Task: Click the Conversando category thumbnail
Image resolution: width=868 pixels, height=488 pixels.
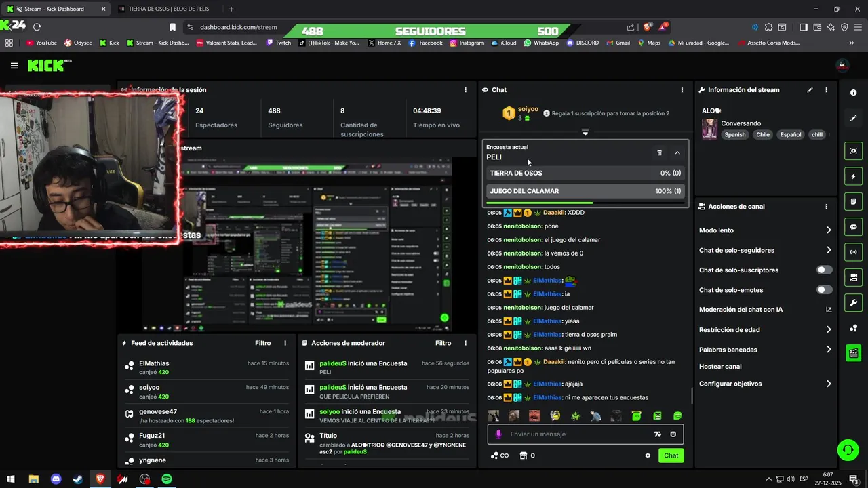Action: click(709, 129)
